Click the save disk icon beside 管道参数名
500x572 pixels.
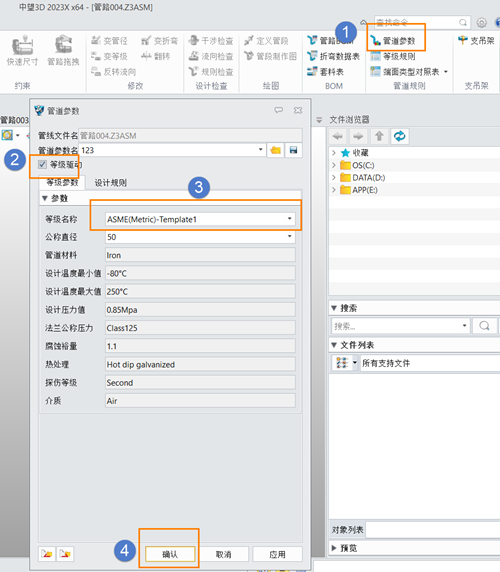point(293,150)
